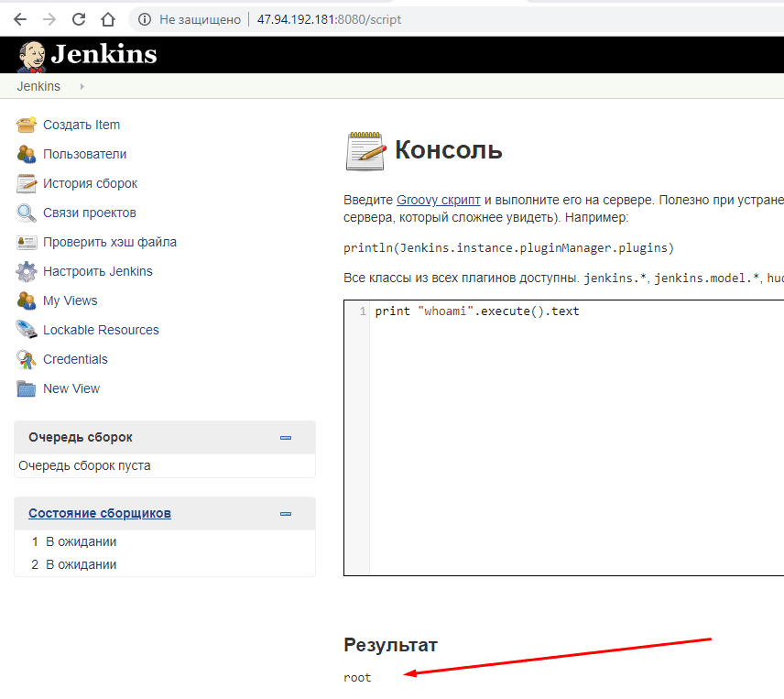Viewport: 784px width, 699px height.
Task: Click the Результат heading
Action: [x=390, y=645]
